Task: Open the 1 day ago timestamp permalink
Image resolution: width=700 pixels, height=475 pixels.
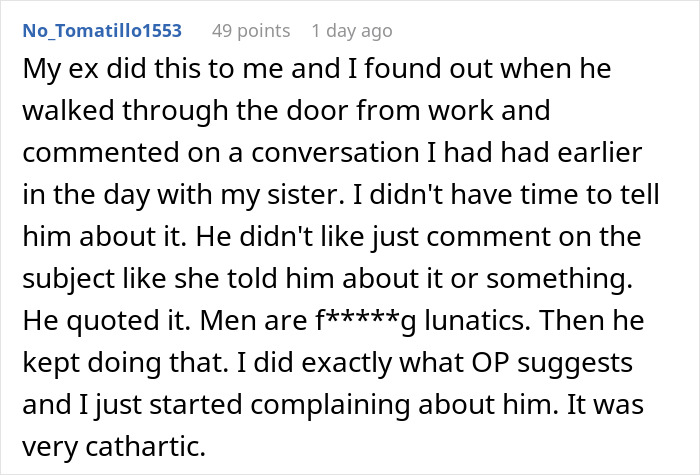Action: (352, 31)
